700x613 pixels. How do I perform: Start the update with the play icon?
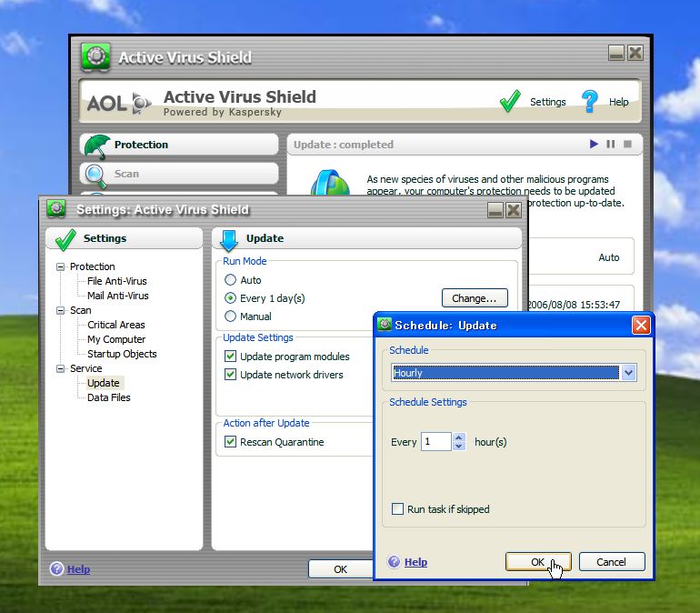(594, 144)
